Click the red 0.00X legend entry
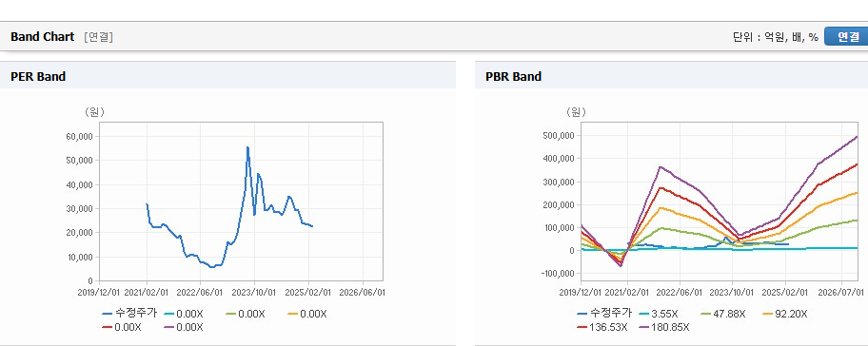Image resolution: width=868 pixels, height=346 pixels. click(x=122, y=327)
